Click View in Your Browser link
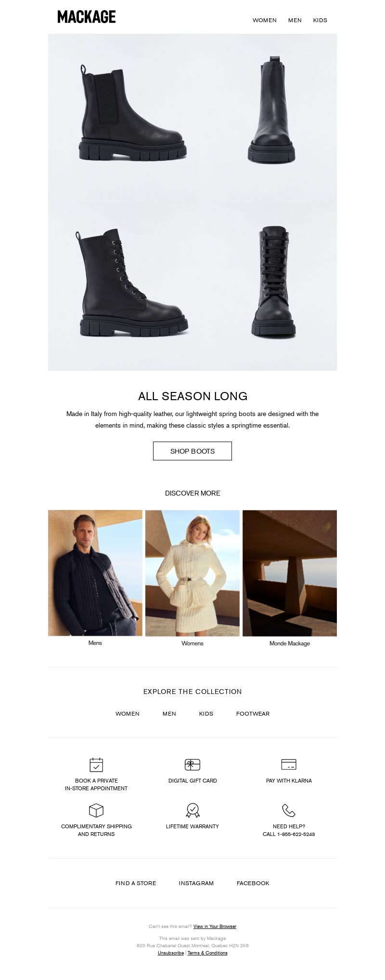Viewport: 385px width, 980px height. pyautogui.click(x=215, y=926)
